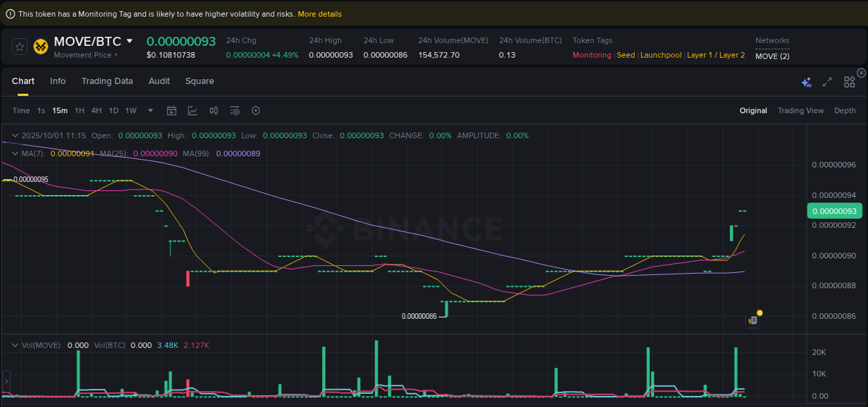Select the line chart style icon
The image size is (868, 407).
(192, 110)
